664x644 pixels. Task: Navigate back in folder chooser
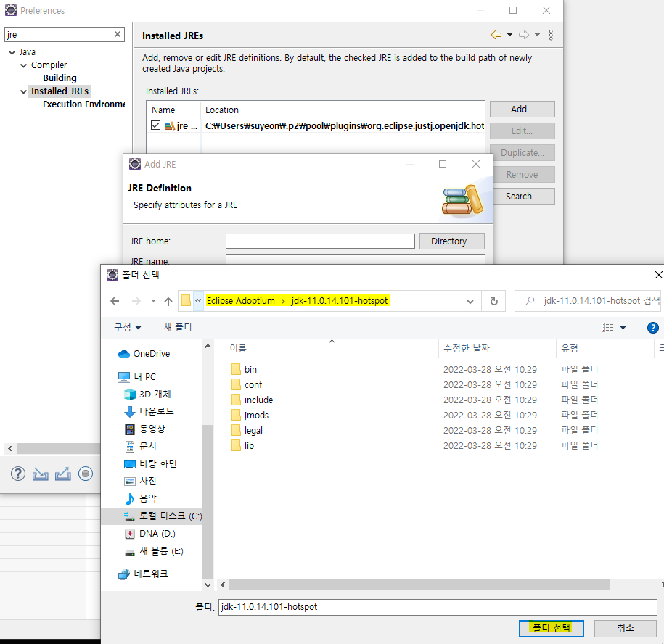[x=115, y=301]
